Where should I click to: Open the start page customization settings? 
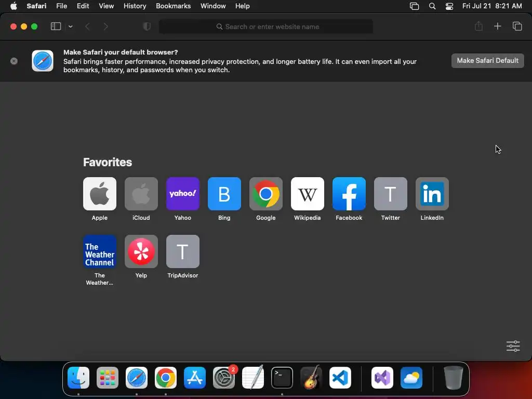click(513, 346)
